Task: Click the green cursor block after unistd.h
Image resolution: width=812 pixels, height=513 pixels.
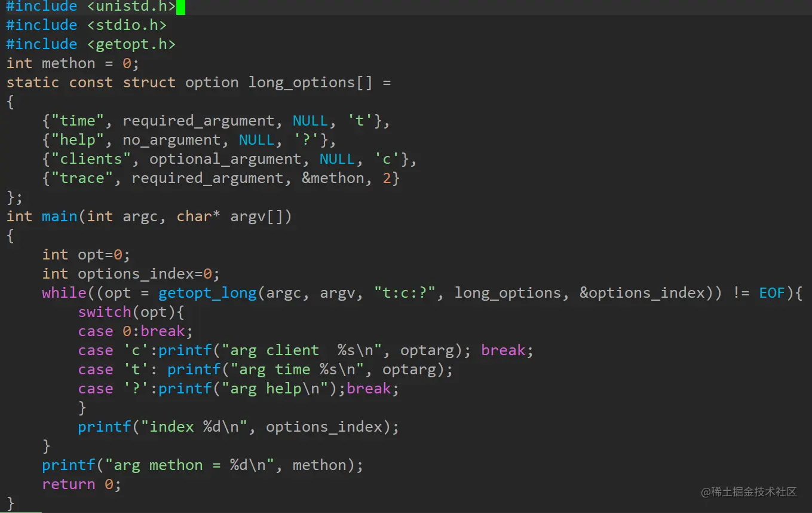Action: [180, 7]
